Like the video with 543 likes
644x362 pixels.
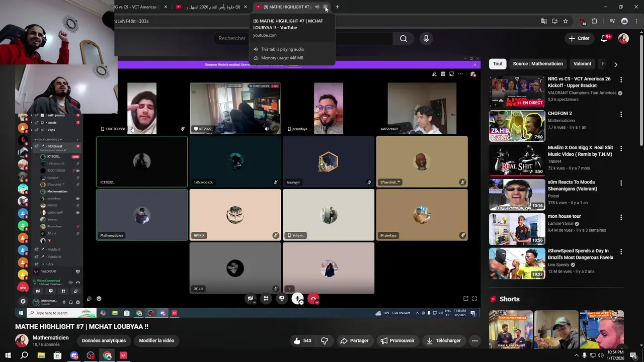coord(302,341)
